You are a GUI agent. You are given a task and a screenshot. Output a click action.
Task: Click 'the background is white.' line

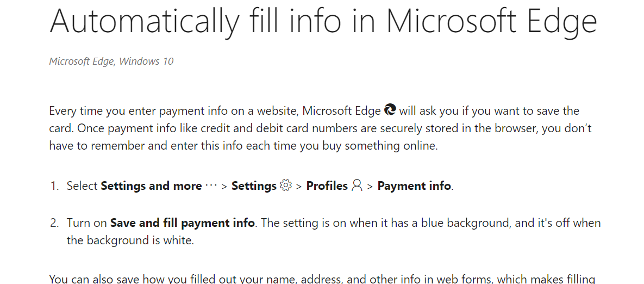click(130, 240)
